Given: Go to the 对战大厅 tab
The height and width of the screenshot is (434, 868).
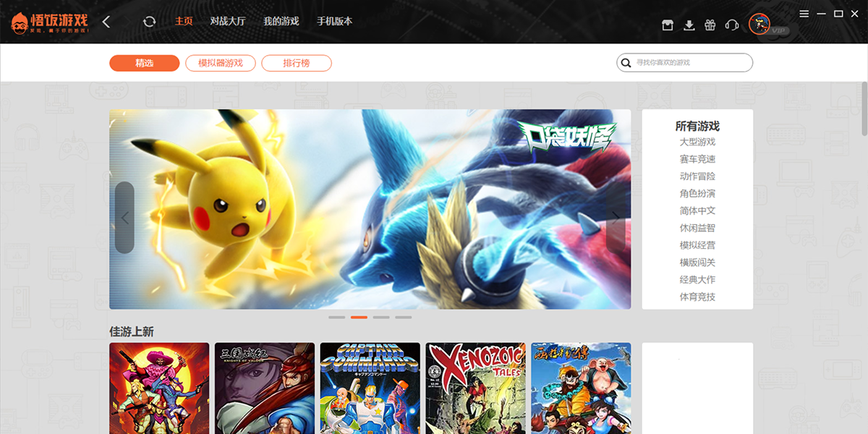Looking at the screenshot, I should coord(228,21).
